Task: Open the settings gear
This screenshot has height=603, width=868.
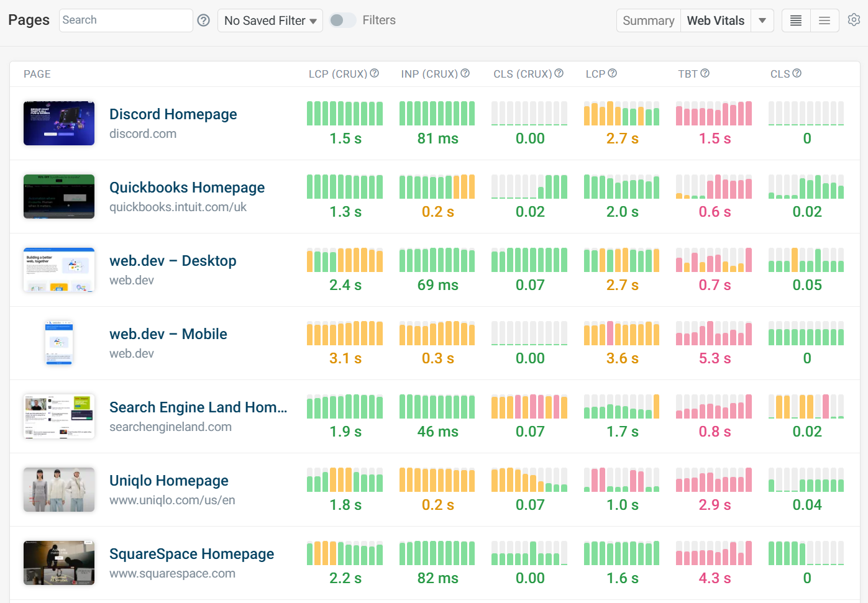Action: point(854,20)
